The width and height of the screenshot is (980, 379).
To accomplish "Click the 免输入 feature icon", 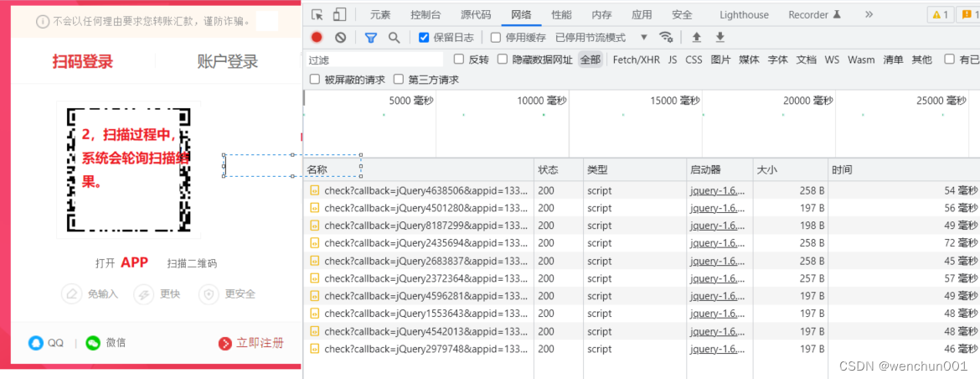I will pos(72,294).
